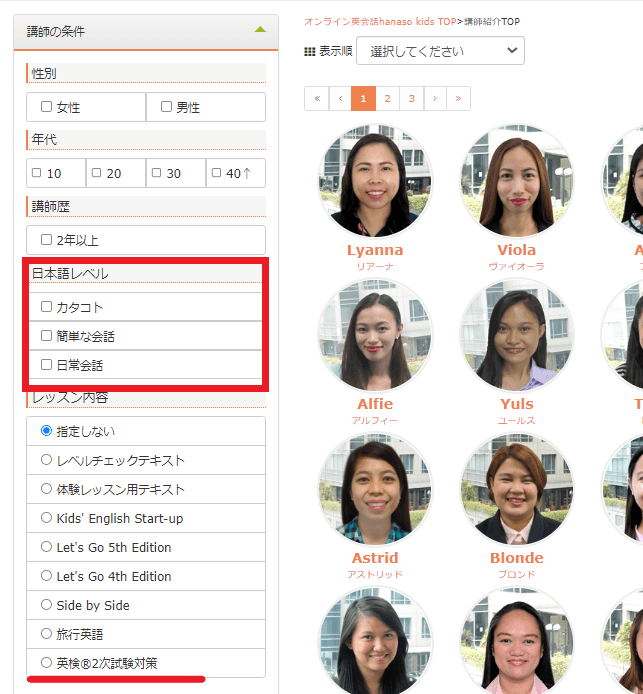Open the 表示順 sort dropdown

[440, 51]
